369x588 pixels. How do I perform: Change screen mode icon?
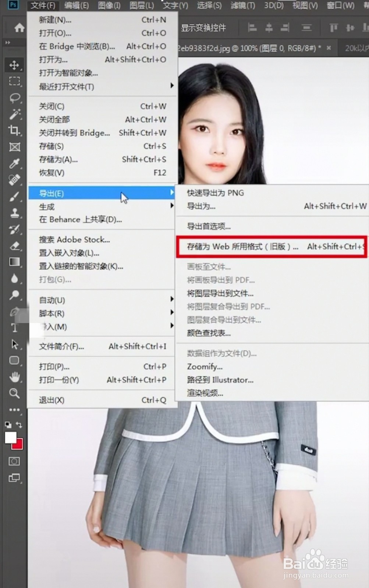pos(14,478)
